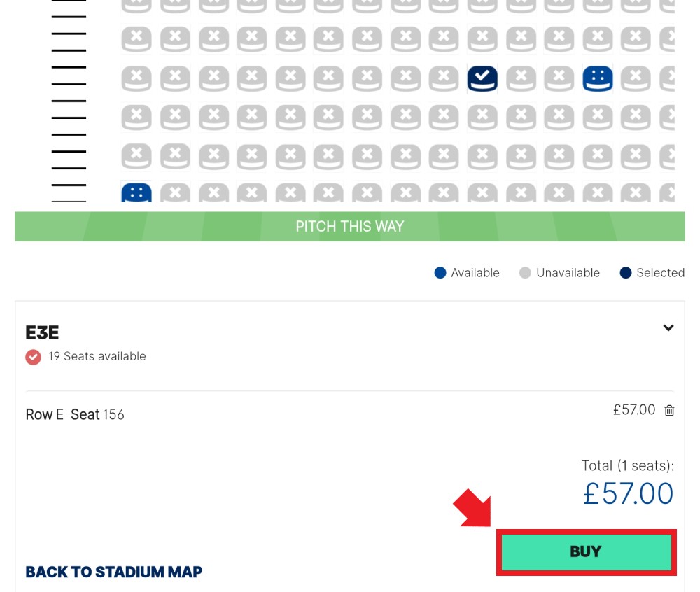Image resolution: width=700 pixels, height=592 pixels.
Task: Click unavailable seat directly left of checked seat
Action: (444, 78)
